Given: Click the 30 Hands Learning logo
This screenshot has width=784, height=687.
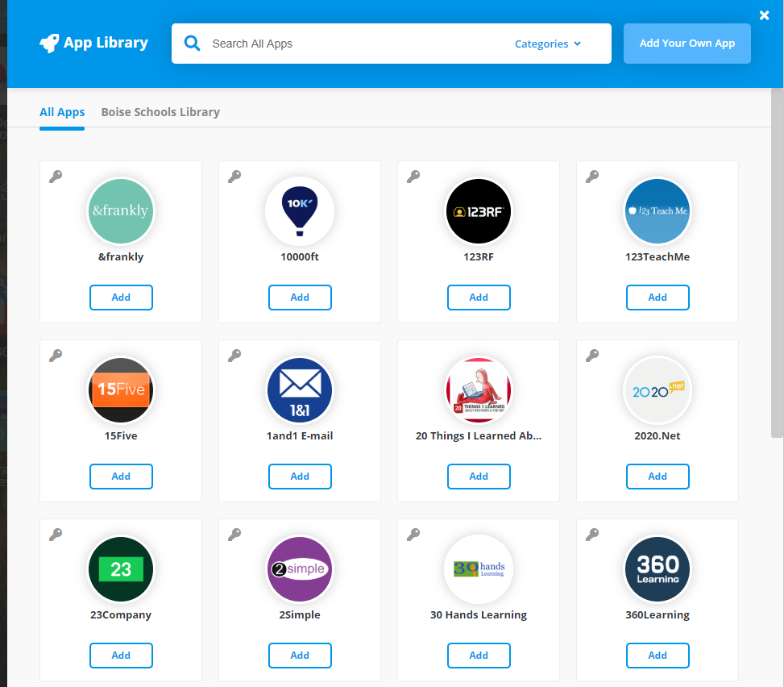Looking at the screenshot, I should click(479, 569).
